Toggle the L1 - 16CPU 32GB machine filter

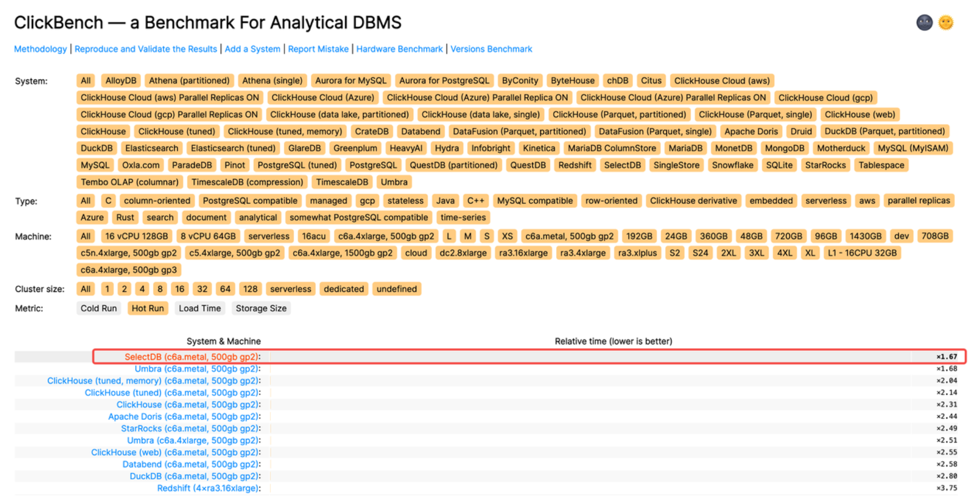pyautogui.click(x=862, y=253)
